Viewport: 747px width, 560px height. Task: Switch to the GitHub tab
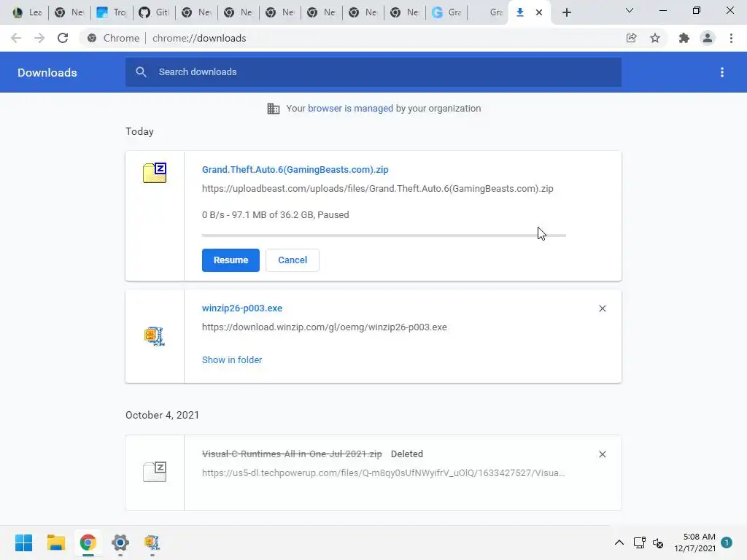(154, 12)
